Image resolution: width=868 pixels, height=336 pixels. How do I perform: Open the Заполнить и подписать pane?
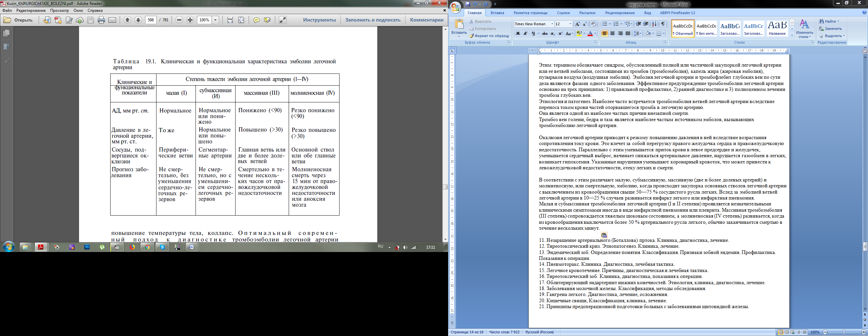tap(373, 20)
